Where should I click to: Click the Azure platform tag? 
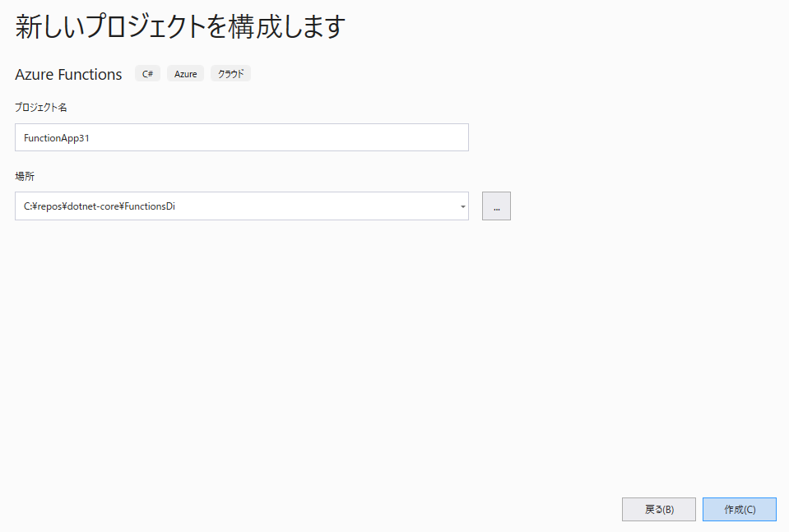[x=185, y=74]
